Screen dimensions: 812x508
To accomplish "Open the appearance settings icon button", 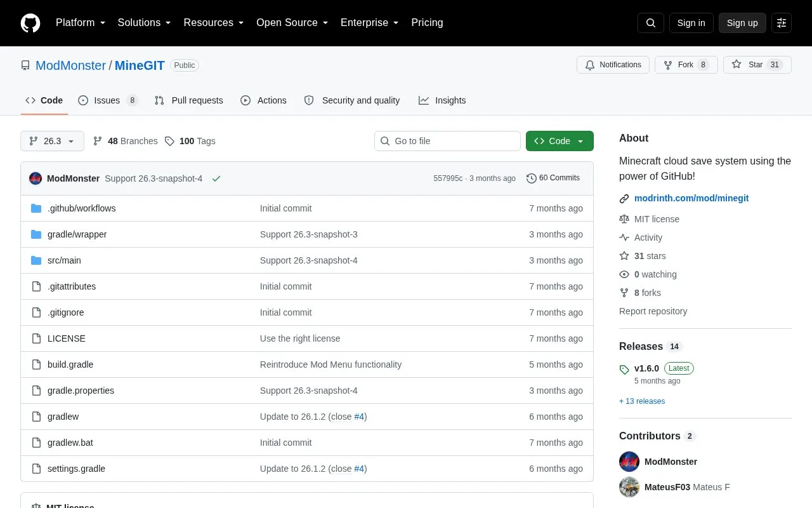I will (782, 23).
